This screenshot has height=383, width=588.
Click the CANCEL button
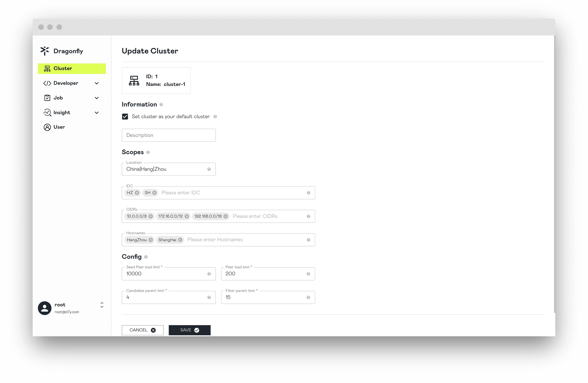pos(142,330)
